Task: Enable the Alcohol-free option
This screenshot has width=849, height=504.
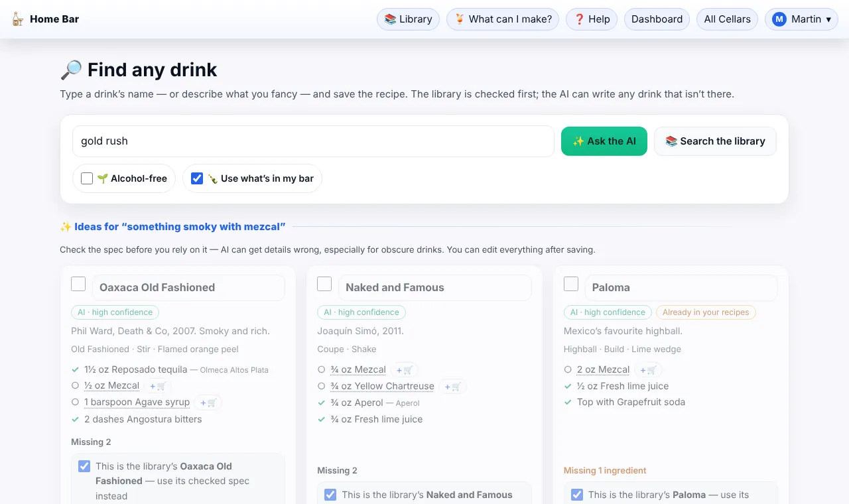Action: point(87,178)
